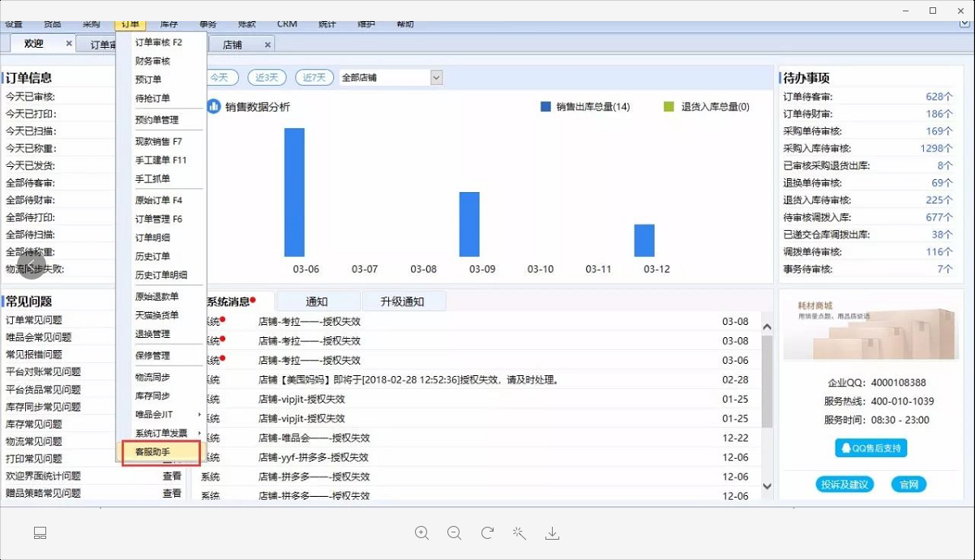Download the image with the download icon
This screenshot has width=975, height=560.
click(x=552, y=532)
